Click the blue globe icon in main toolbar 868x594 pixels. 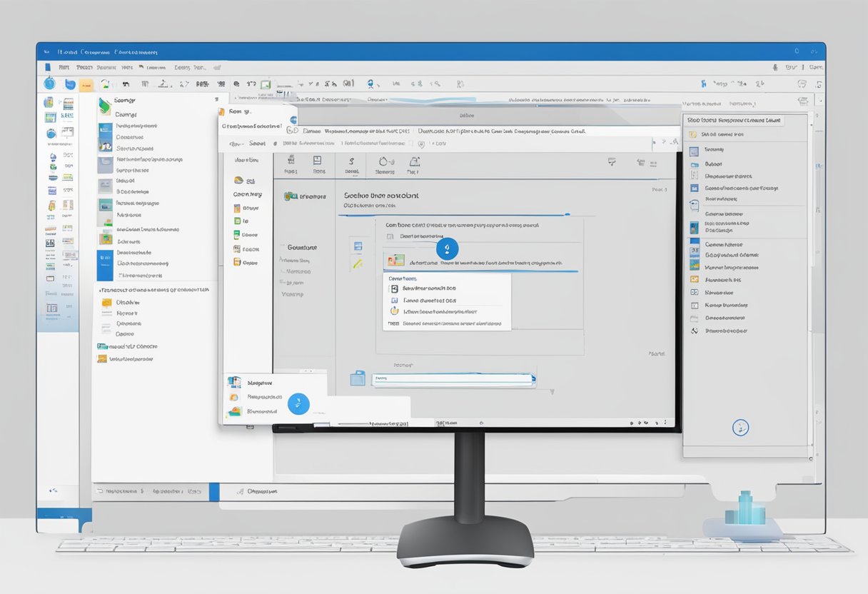tap(49, 84)
